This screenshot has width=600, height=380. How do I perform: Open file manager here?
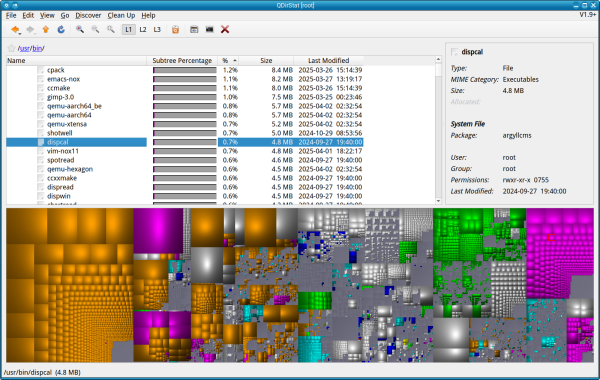click(194, 29)
